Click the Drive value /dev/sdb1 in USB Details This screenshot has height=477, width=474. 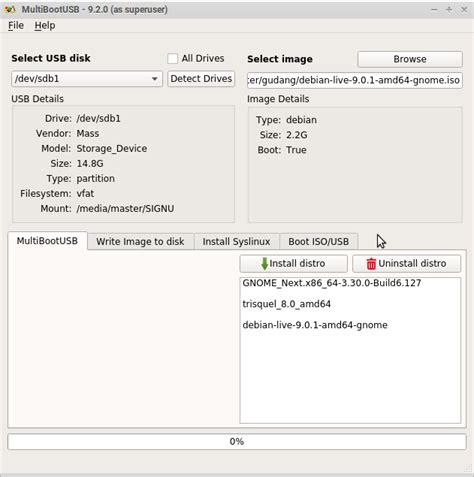click(98, 119)
